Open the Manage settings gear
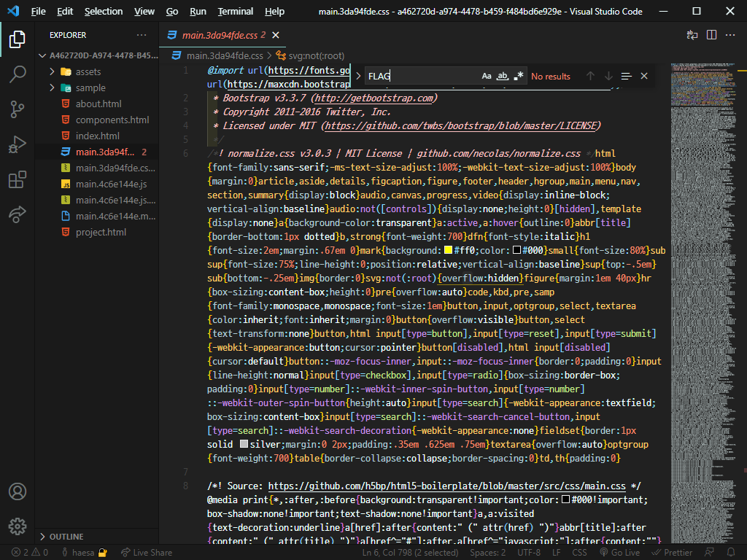This screenshot has width=747, height=560. coord(17,526)
